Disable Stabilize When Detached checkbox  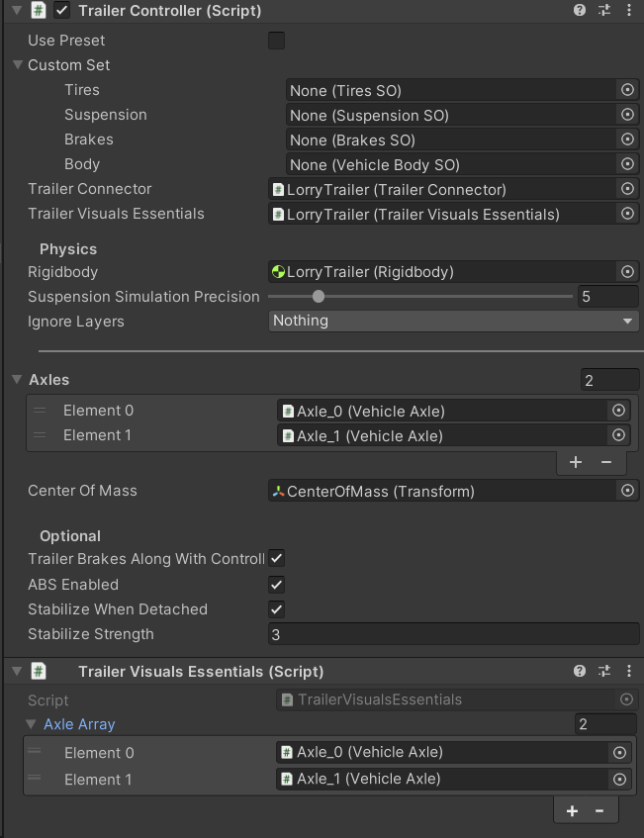click(x=277, y=609)
